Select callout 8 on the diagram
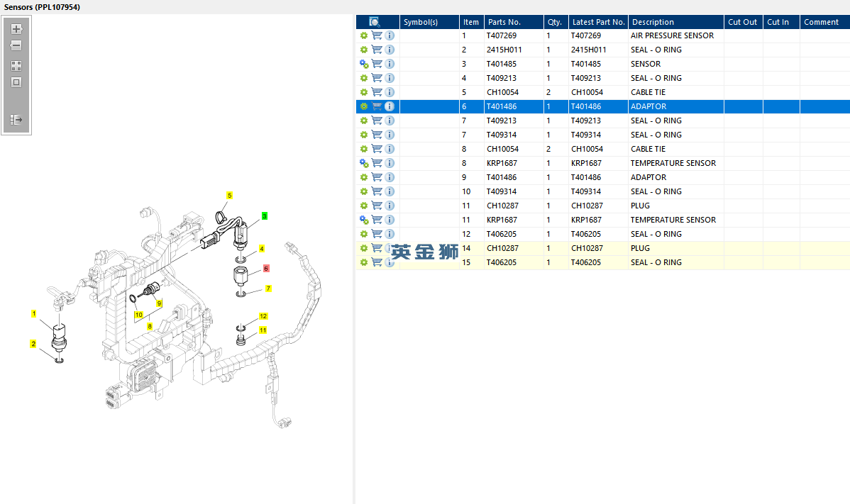The width and height of the screenshot is (850, 504). click(150, 327)
